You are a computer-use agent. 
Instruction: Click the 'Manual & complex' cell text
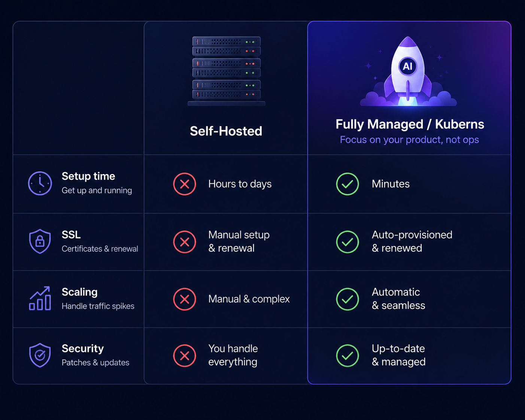pyautogui.click(x=249, y=299)
